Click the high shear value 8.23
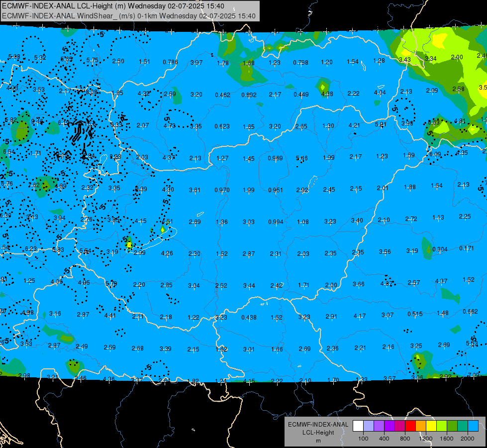This screenshot has height=448, width=487. (115, 157)
